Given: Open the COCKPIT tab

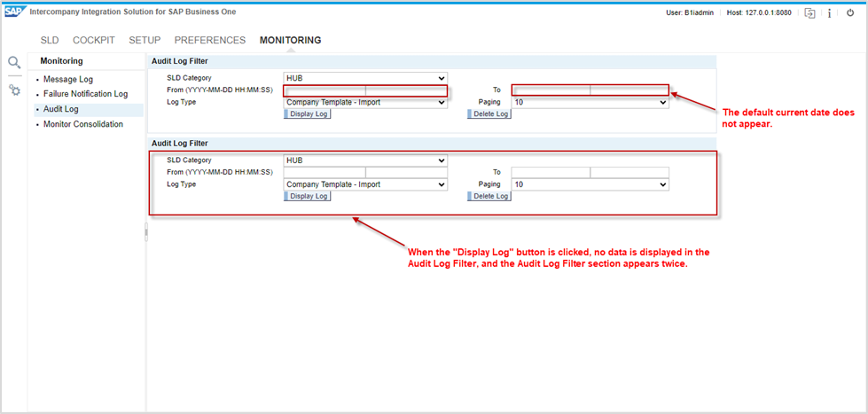Looking at the screenshot, I should 93,41.
